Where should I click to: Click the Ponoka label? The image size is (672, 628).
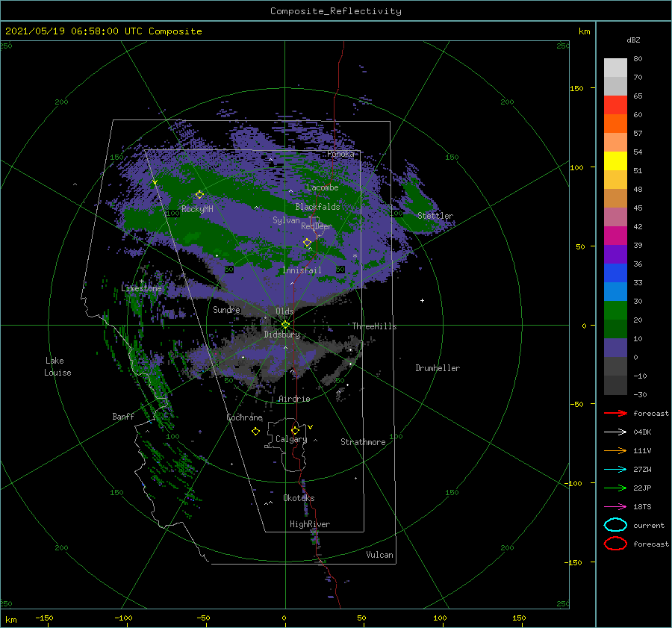point(340,154)
